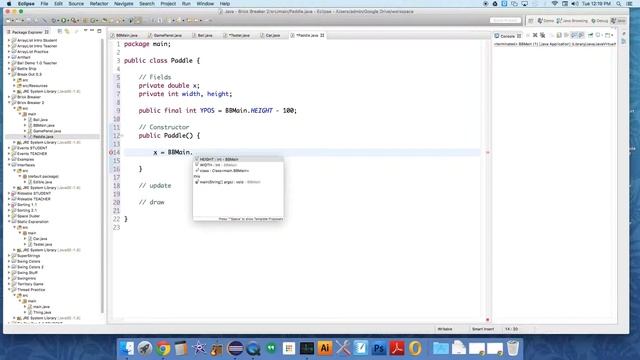Switch to the Ball.java editor tab
Viewport: 640px width, 360px height.
(202, 36)
